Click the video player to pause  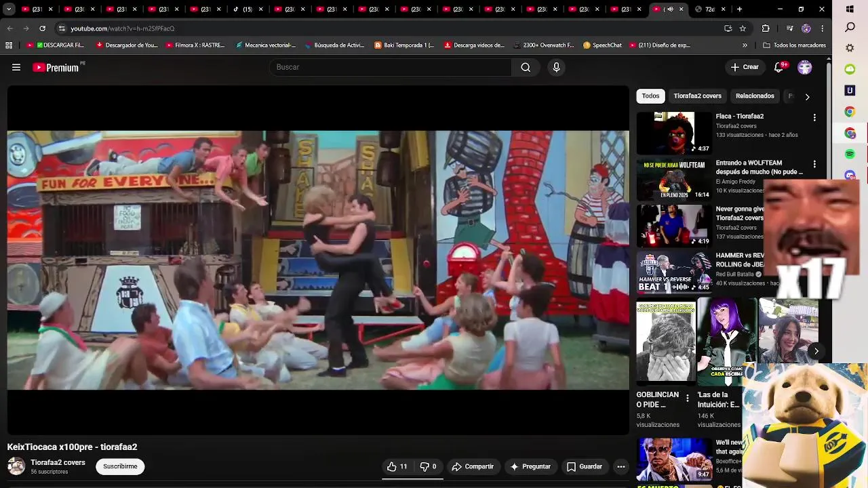tap(318, 260)
